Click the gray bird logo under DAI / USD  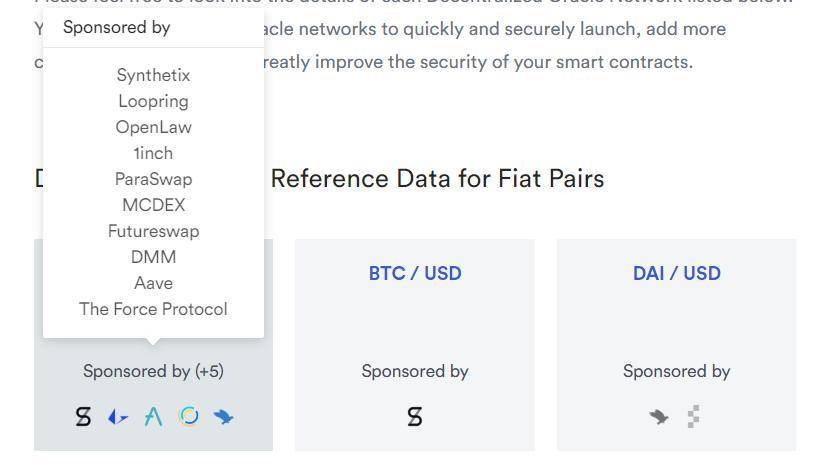pos(658,417)
